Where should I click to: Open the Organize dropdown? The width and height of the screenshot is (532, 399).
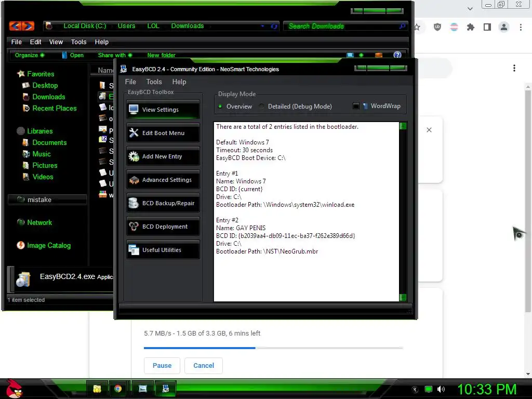coord(30,55)
